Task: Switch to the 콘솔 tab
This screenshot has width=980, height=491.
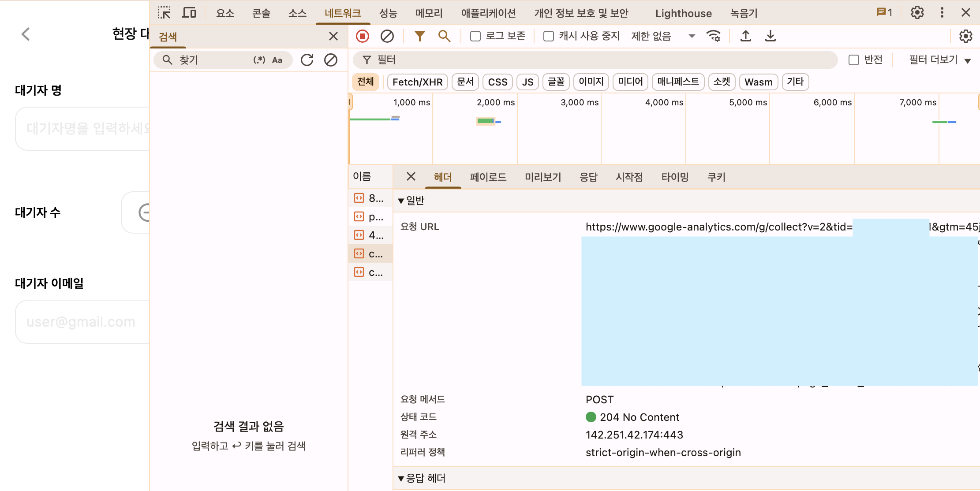Action: point(261,13)
